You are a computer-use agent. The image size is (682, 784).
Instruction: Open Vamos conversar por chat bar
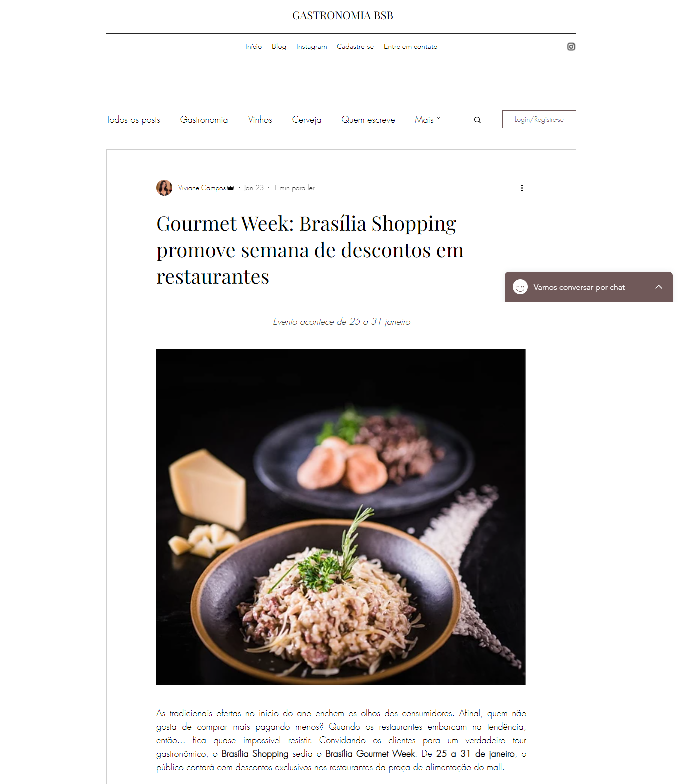coord(589,287)
